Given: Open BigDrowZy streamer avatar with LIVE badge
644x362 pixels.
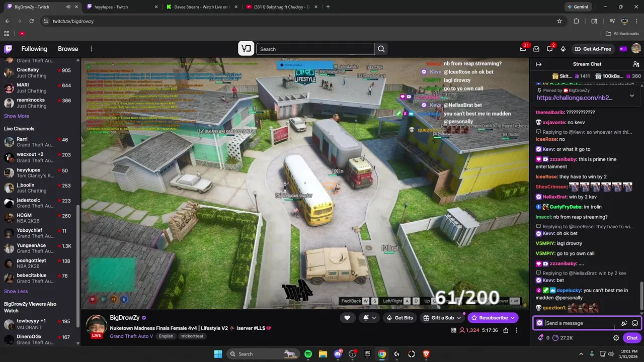Looking at the screenshot, I should (97, 327).
